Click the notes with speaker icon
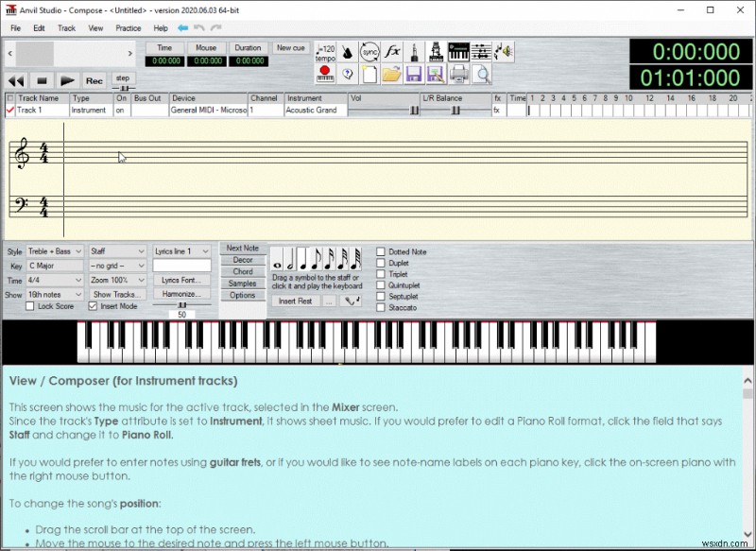Image resolution: width=756 pixels, height=551 pixels. [x=504, y=52]
